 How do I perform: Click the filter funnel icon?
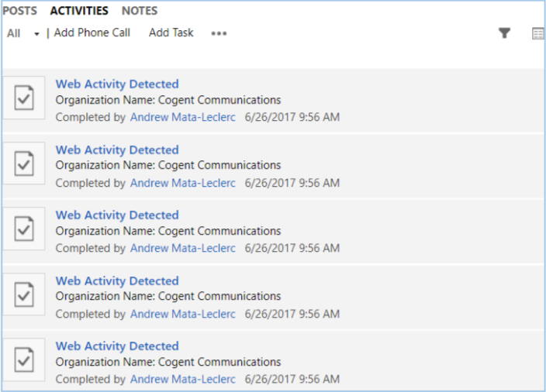(504, 33)
